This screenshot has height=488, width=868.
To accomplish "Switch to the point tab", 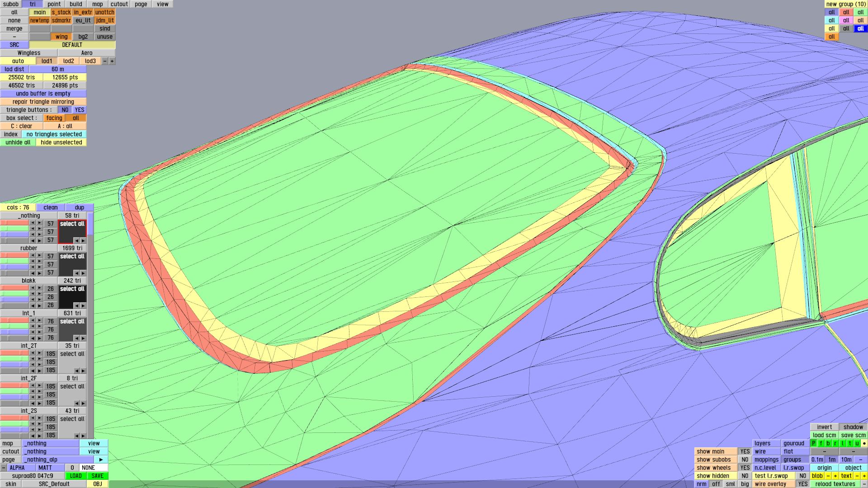I will (x=54, y=4).
